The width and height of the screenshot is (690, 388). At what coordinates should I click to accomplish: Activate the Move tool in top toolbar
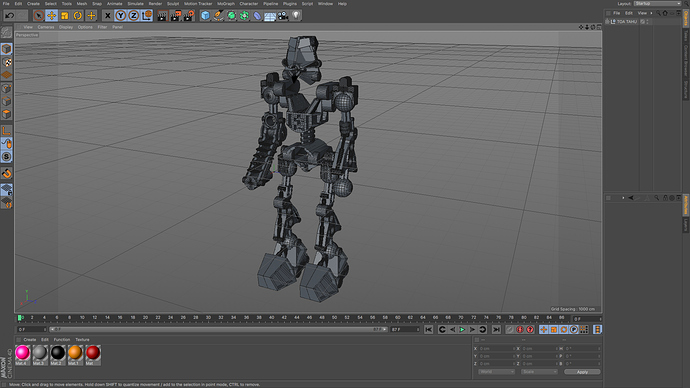pos(51,15)
